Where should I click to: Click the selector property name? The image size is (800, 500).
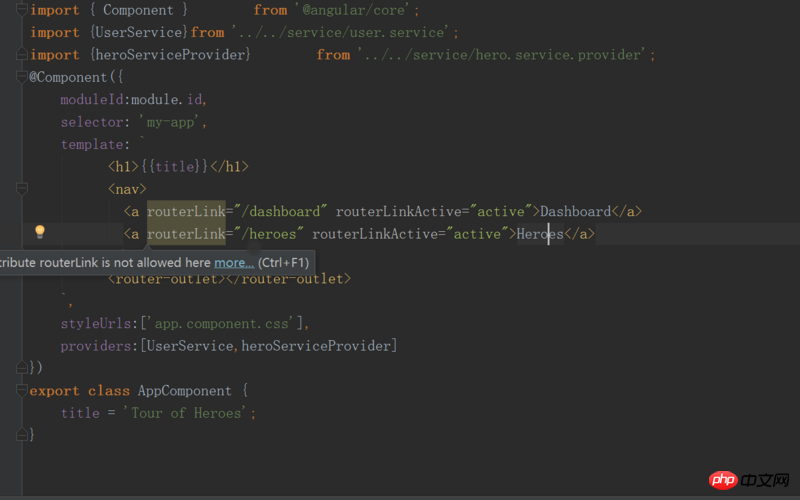click(92, 122)
